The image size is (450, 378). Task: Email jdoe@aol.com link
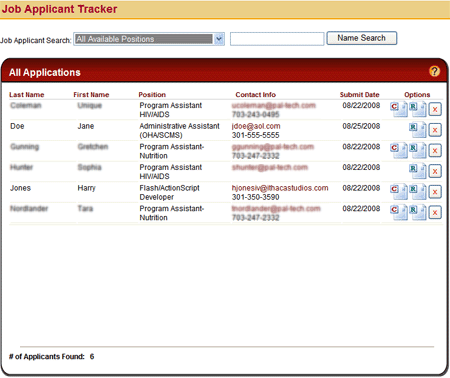256,126
